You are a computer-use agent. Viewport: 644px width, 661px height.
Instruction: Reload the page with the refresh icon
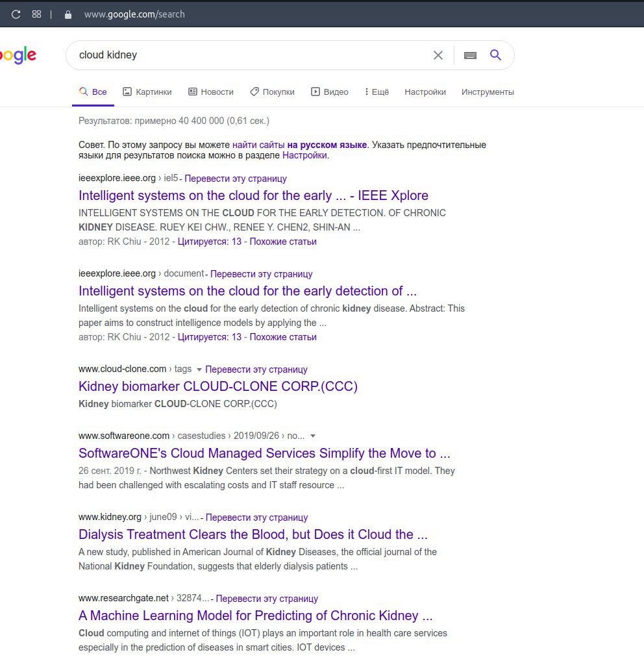tap(16, 14)
